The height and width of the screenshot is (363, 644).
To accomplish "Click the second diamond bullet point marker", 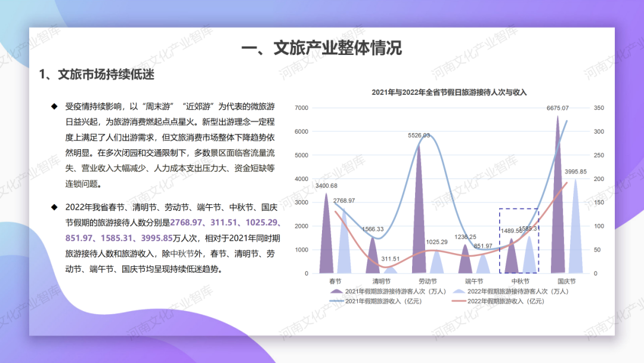I will pyautogui.click(x=54, y=208).
